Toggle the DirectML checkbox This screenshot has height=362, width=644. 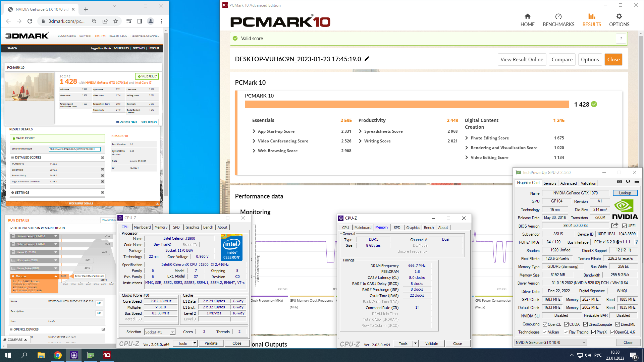(618, 324)
